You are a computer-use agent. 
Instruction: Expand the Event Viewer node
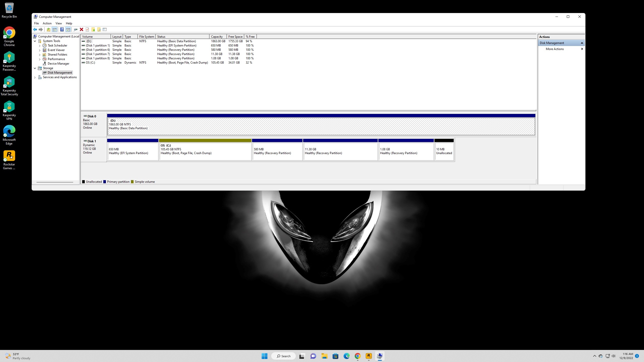tap(39, 50)
